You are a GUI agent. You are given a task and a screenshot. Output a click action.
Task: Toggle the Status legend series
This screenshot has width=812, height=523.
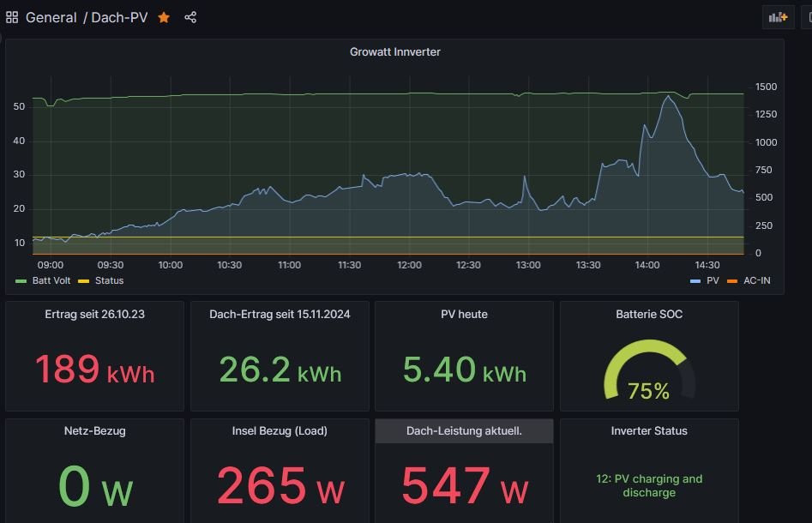(109, 280)
